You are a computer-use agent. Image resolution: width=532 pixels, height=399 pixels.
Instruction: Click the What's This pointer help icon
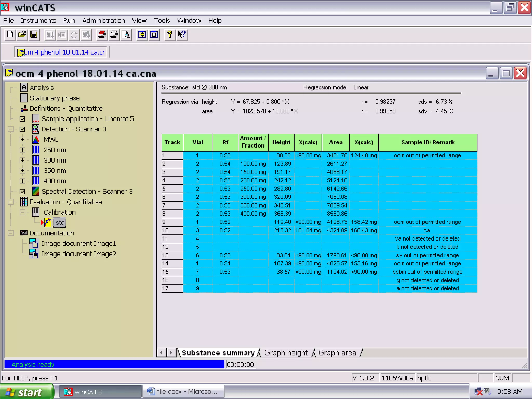coord(182,35)
